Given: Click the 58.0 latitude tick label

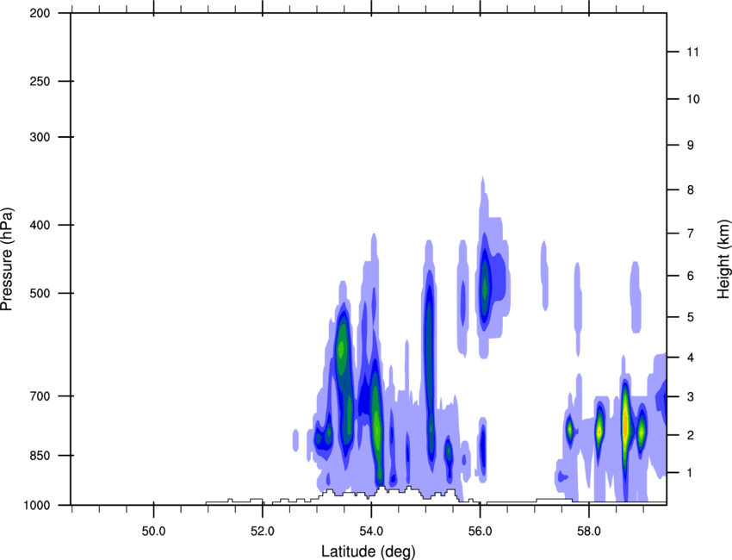Looking at the screenshot, I should tap(589, 532).
